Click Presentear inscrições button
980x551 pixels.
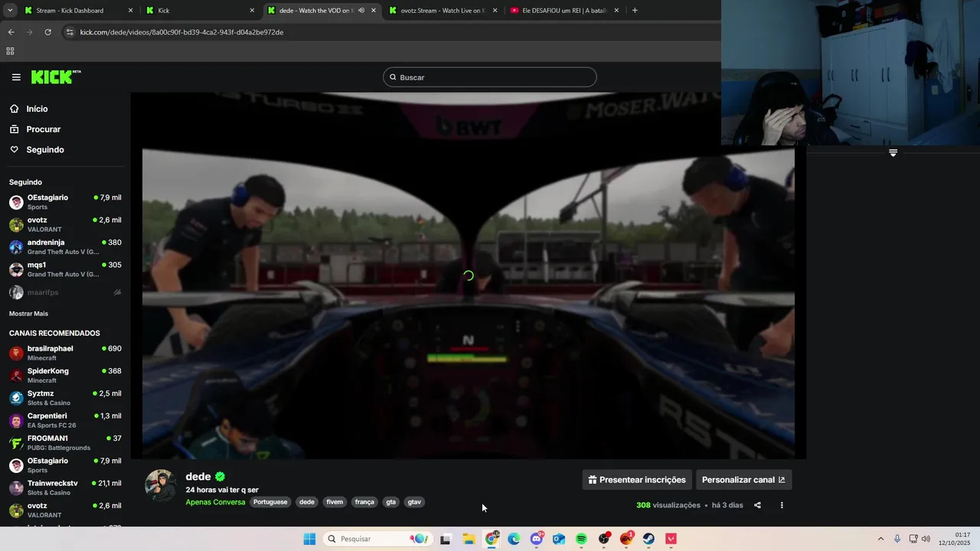coord(637,480)
